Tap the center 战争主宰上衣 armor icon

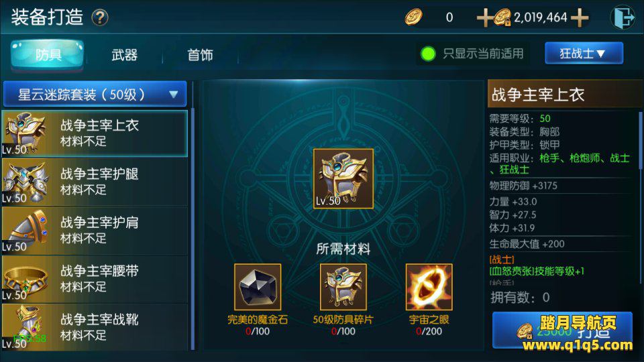click(343, 178)
